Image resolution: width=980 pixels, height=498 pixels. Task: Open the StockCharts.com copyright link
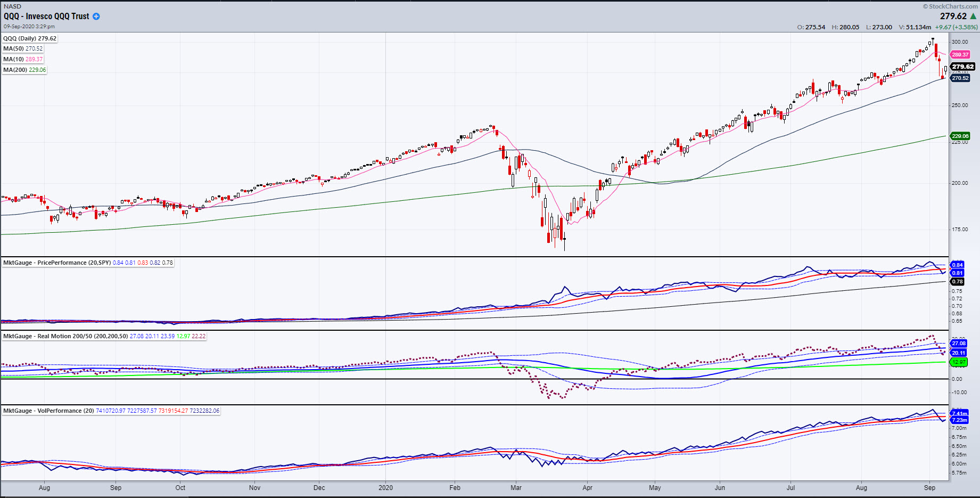pos(950,6)
